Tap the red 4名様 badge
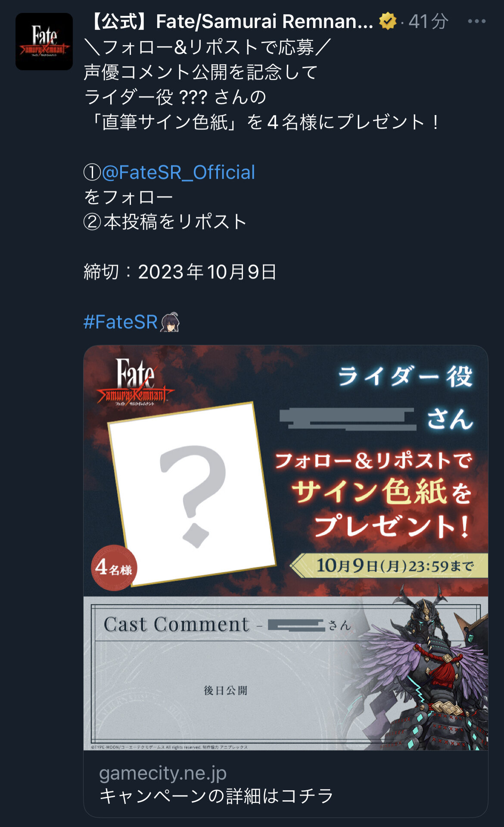This screenshot has height=827, width=504. point(114,568)
